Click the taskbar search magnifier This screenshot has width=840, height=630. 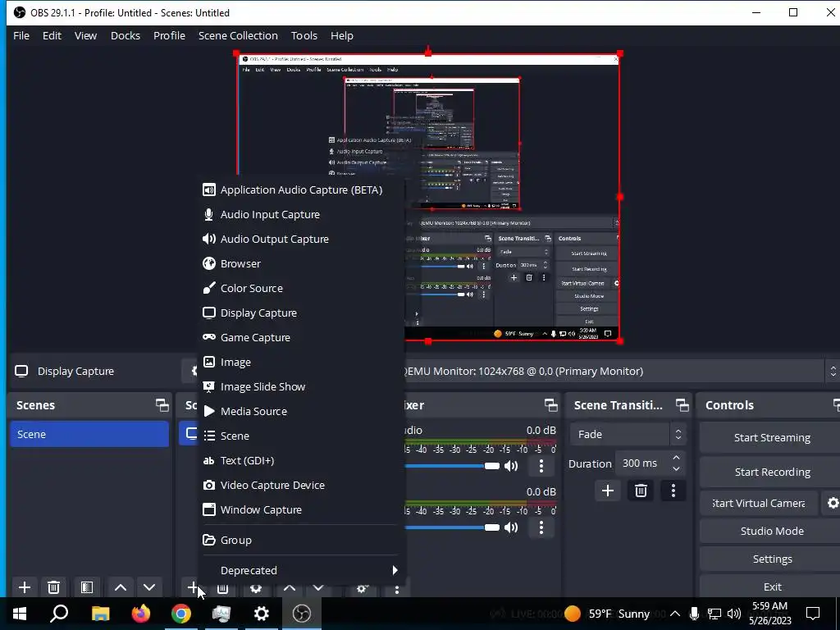tap(59, 614)
